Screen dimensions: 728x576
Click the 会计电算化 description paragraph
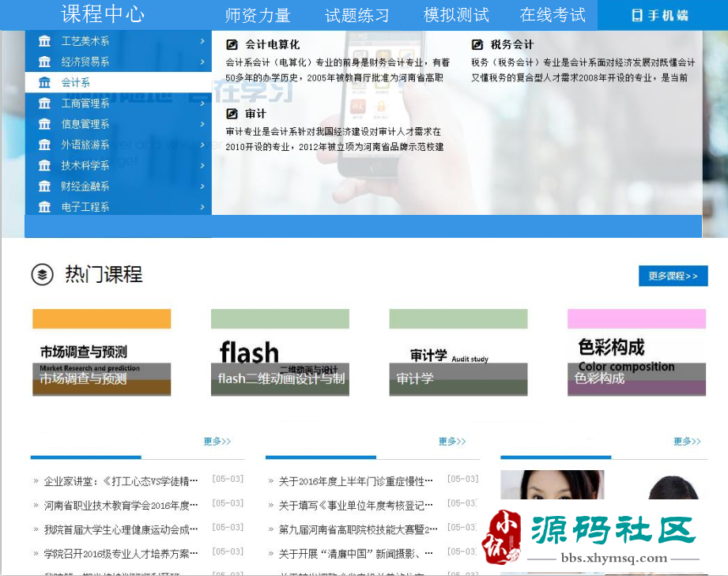click(x=338, y=70)
